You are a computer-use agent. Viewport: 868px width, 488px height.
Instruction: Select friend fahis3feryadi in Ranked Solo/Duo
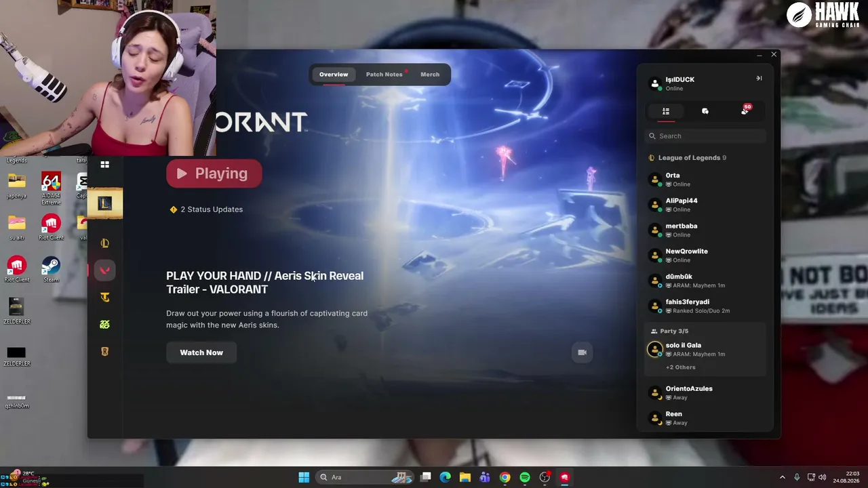tap(705, 306)
